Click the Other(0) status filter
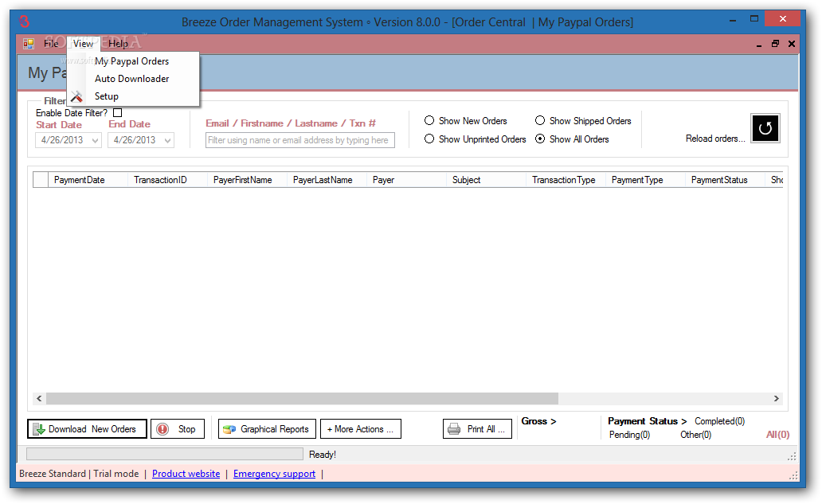The height and width of the screenshot is (504, 822). coord(695,435)
